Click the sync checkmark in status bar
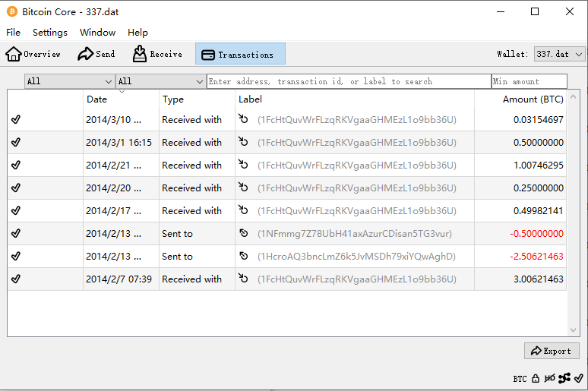This screenshot has width=588, height=391. [578, 378]
